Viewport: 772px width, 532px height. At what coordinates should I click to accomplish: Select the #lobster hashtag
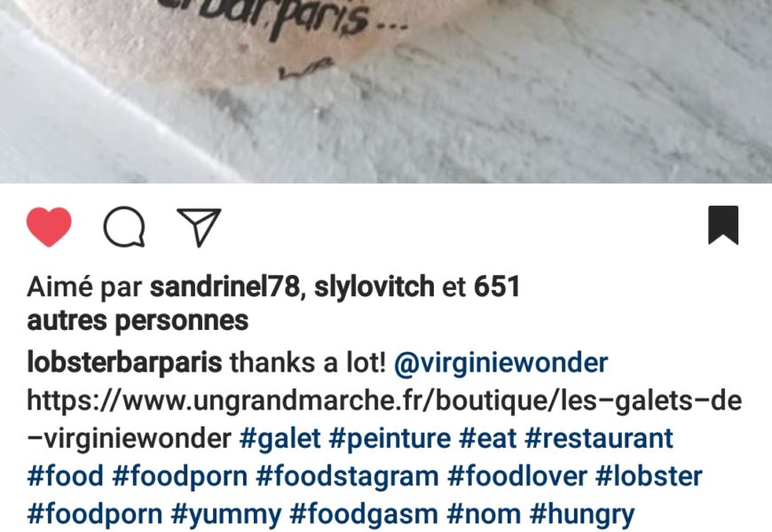[x=649, y=476]
